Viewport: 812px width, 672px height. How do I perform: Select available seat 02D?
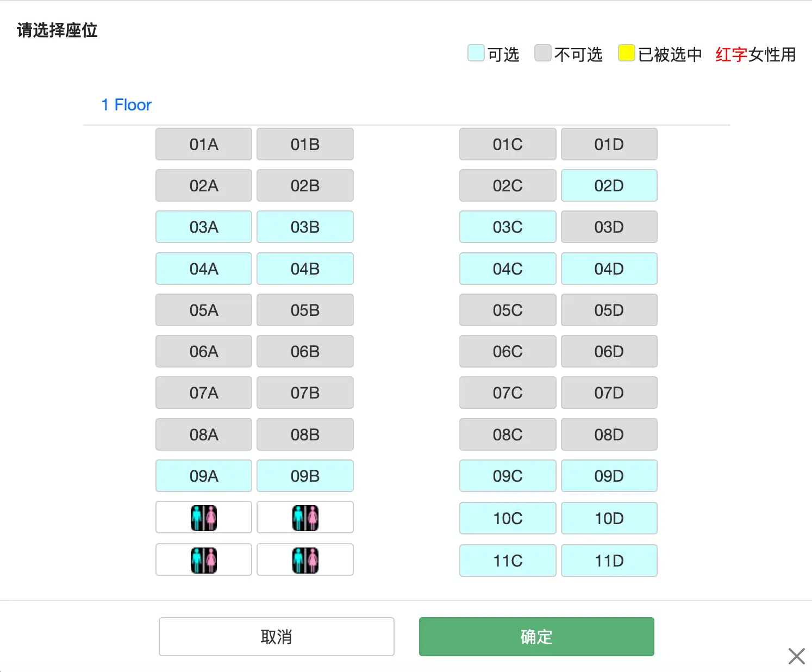coord(609,185)
